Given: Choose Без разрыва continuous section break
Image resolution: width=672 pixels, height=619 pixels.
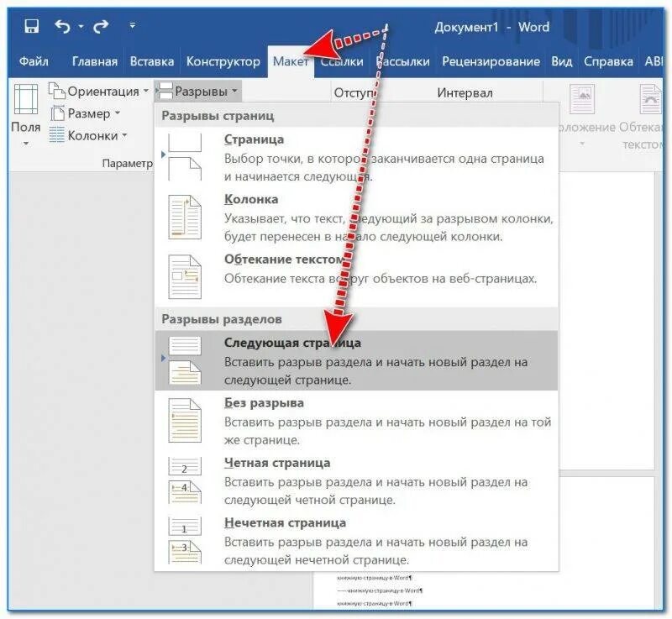Looking at the screenshot, I should pyautogui.click(x=356, y=421).
